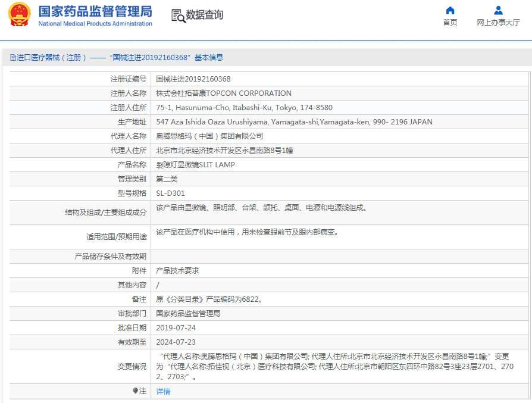Click the expiry date 2024-07-23
The height and width of the screenshot is (403, 532).
pyautogui.click(x=176, y=342)
